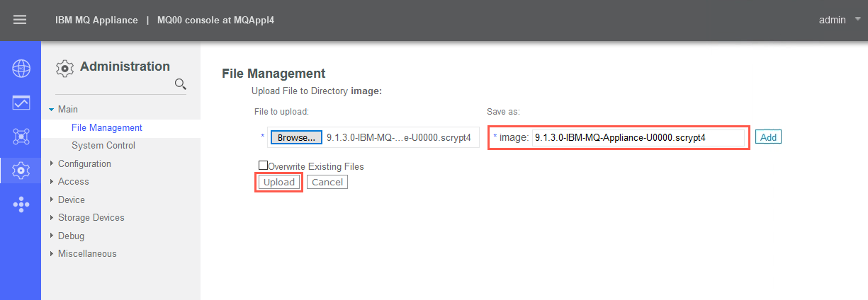Open the dots cluster sidebar icon
Screen dimensions: 868x300
pyautogui.click(x=21, y=204)
